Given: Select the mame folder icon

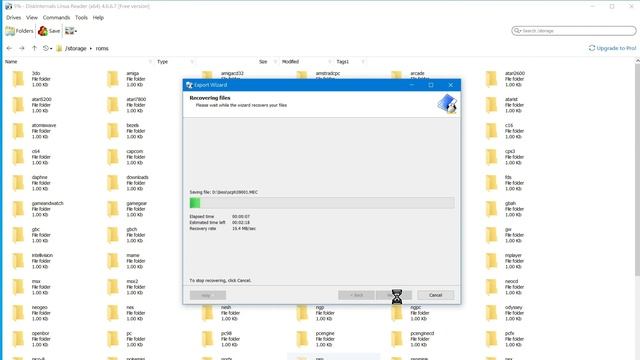Looking at the screenshot, I should coord(113,261).
